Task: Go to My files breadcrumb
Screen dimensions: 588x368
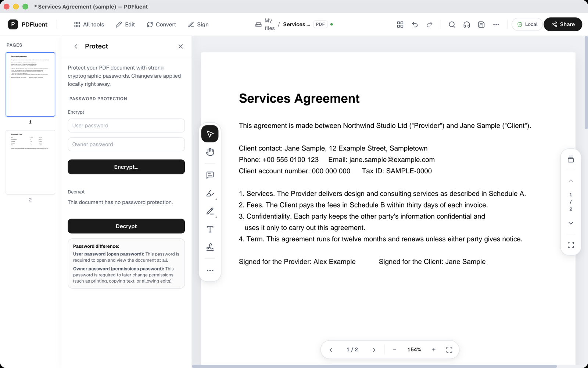Action: [265, 24]
